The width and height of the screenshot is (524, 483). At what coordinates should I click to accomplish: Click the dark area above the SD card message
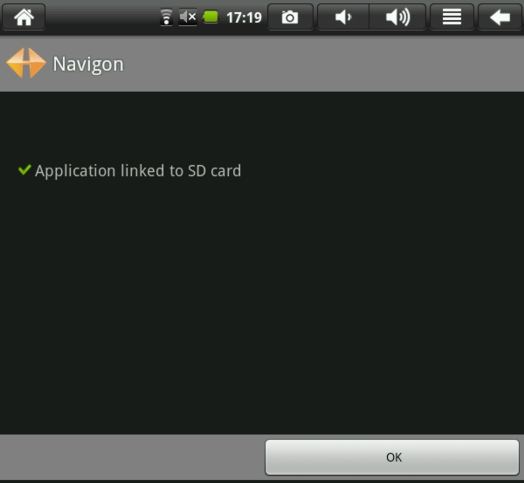coord(262,125)
